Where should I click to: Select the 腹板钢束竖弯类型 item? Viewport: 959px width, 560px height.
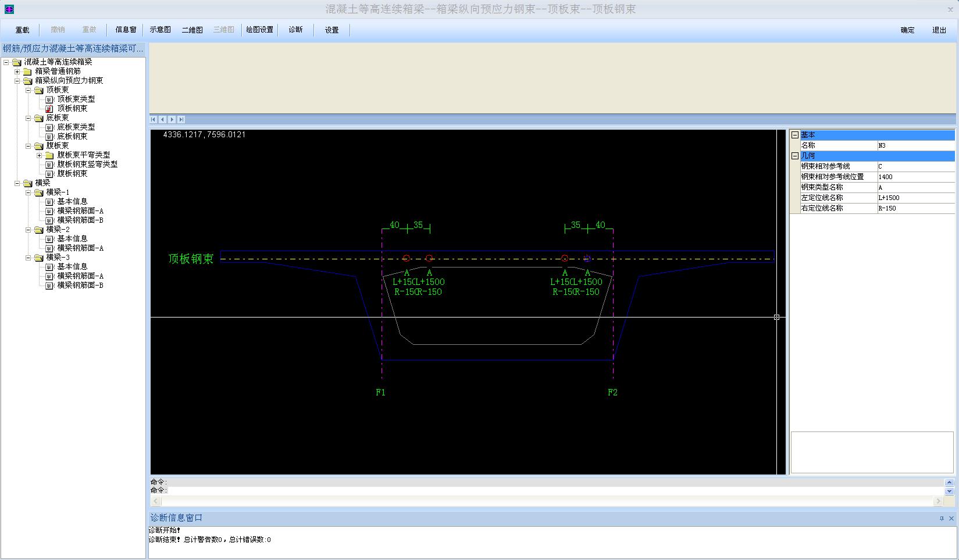(x=87, y=165)
